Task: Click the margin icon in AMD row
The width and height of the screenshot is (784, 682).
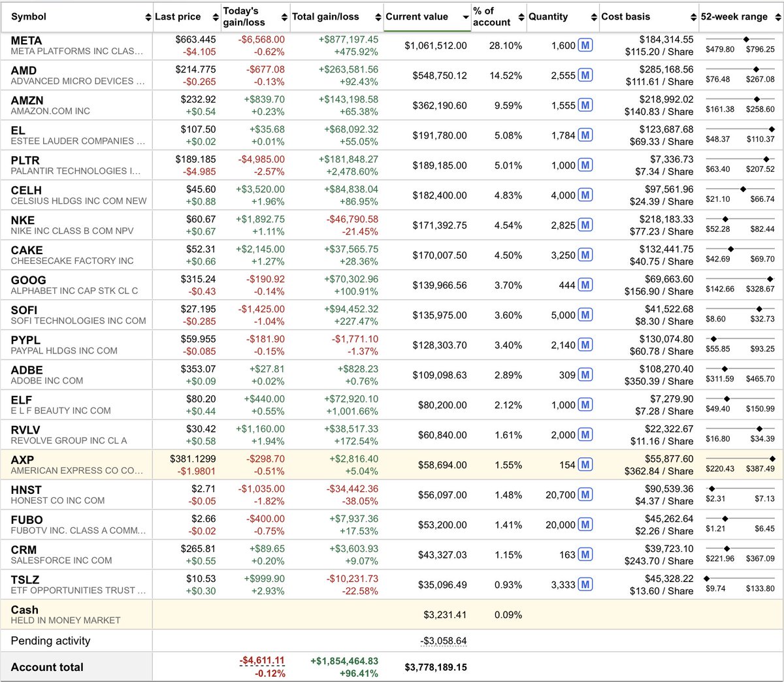Action: coord(585,76)
